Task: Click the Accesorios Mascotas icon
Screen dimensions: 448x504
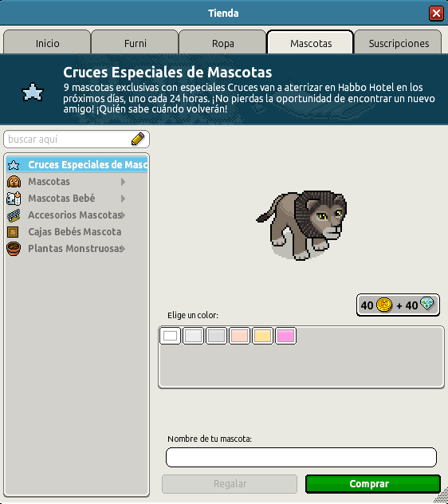Action: pos(14,215)
